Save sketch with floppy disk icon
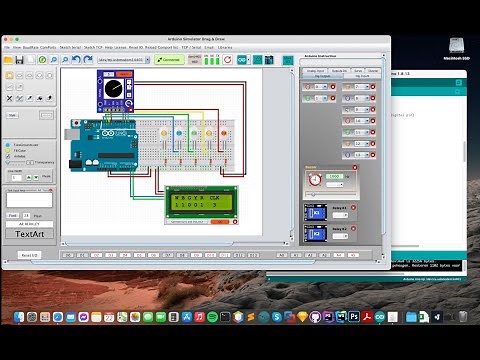This screenshot has height=360, width=480. (20, 60)
